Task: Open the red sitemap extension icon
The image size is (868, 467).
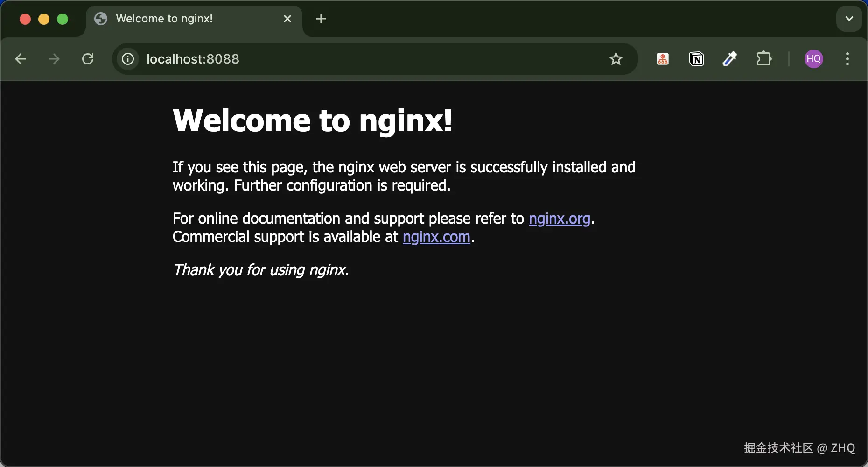Action: [x=663, y=59]
